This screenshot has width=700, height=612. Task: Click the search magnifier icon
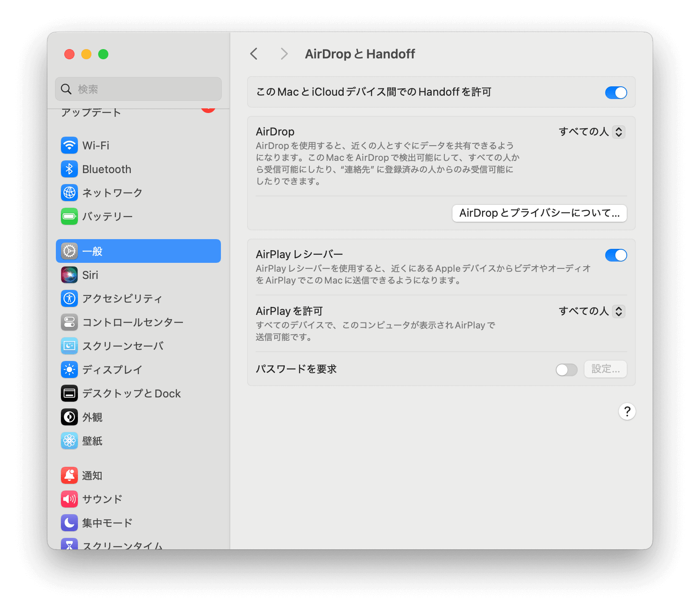pos(66,89)
